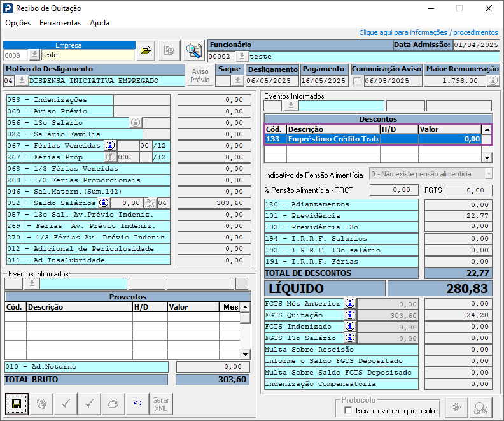This screenshot has width=504, height=421.
Task: Click info icon for FGTS Mês Anterior
Action: (x=350, y=303)
